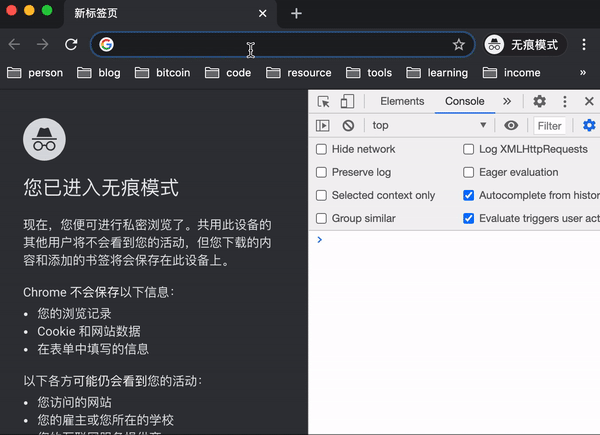Select the Console tab
600x435 pixels.
[x=465, y=101]
